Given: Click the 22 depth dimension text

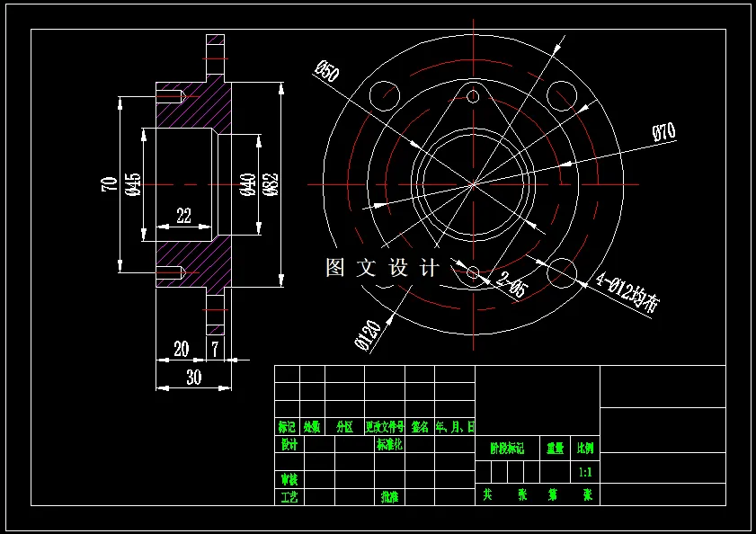Looking at the screenshot, I should tap(183, 215).
